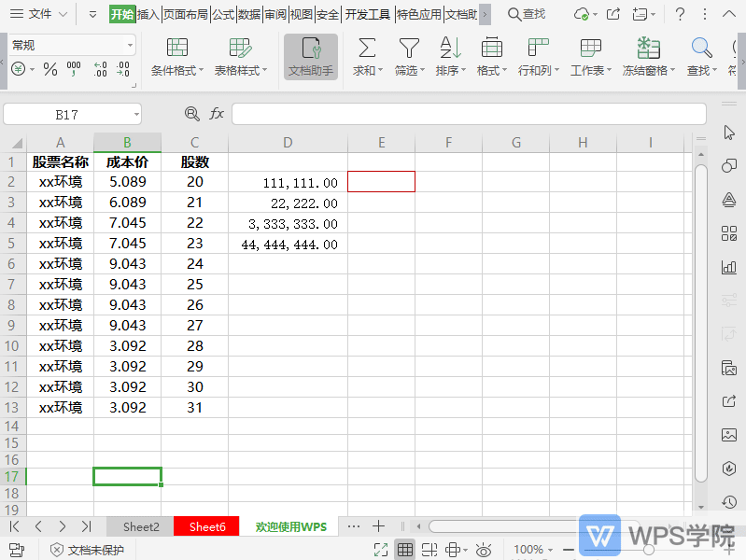The image size is (746, 560).
Task: Click the fx insert function icon
Action: pos(217,114)
